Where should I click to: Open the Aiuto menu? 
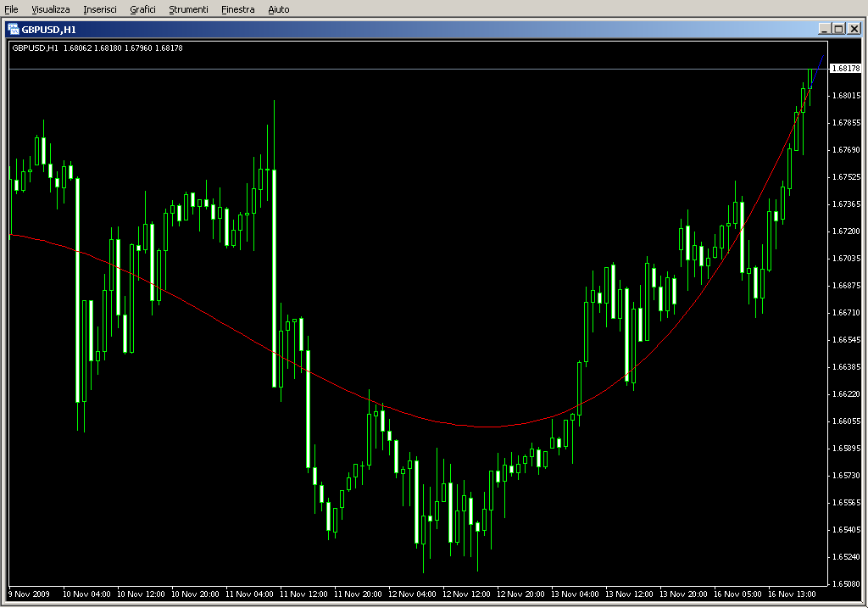(279, 9)
